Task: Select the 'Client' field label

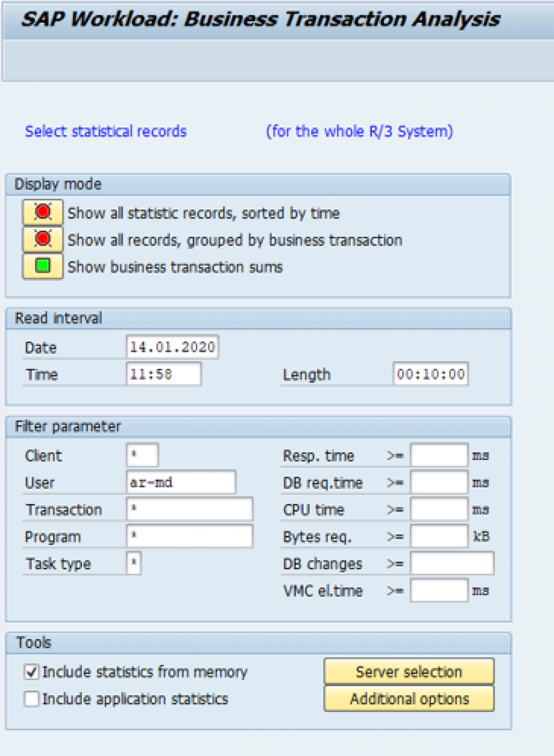Action: pos(43,456)
